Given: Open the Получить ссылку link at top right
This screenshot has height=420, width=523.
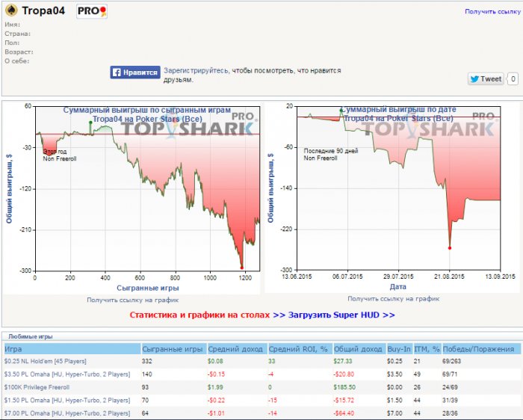Looking at the screenshot, I should pyautogui.click(x=492, y=12).
